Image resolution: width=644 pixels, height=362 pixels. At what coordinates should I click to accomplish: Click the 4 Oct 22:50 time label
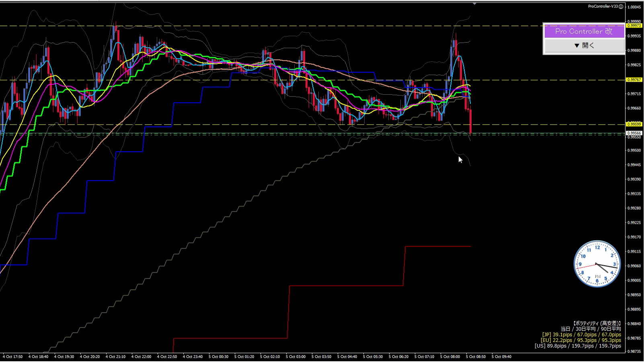point(167,357)
